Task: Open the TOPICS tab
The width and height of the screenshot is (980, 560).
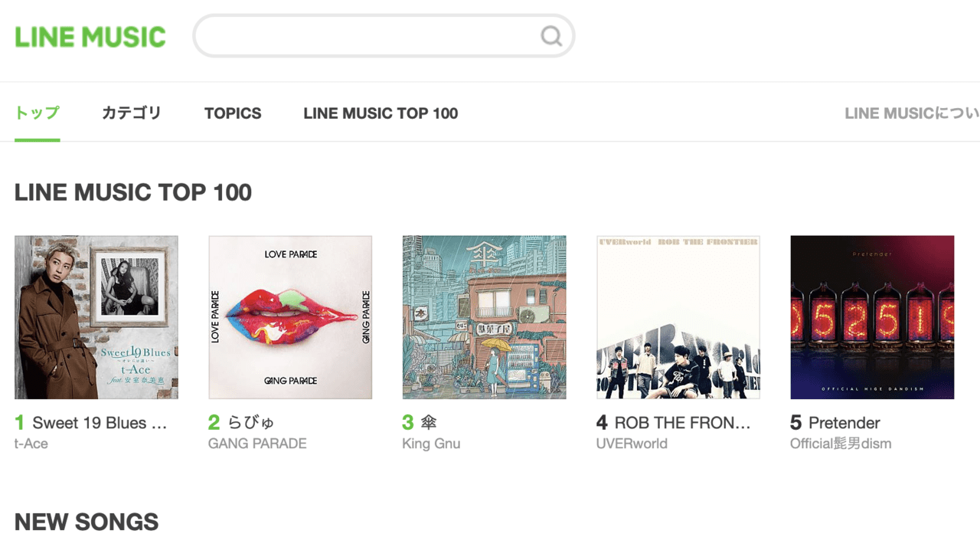Action: 233,113
